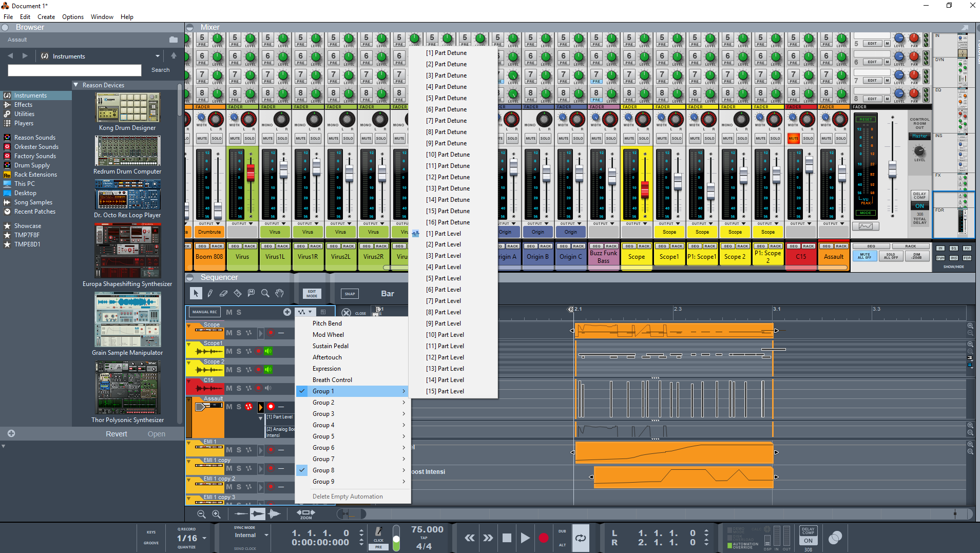Select the Eraser tool in the sequencer
Image resolution: width=980 pixels, height=553 pixels.
click(223, 293)
